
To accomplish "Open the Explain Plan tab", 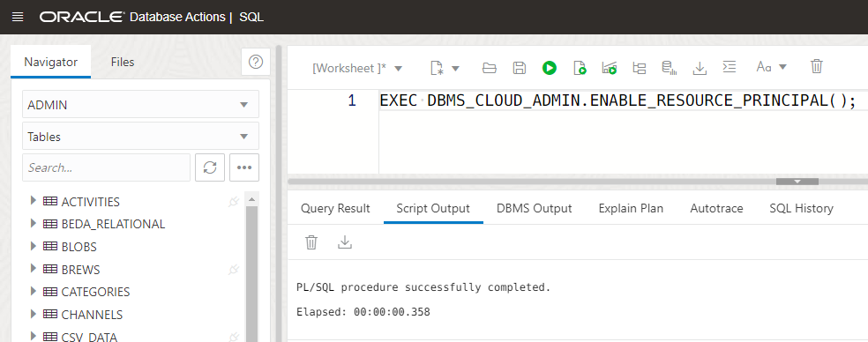I will click(x=631, y=209).
